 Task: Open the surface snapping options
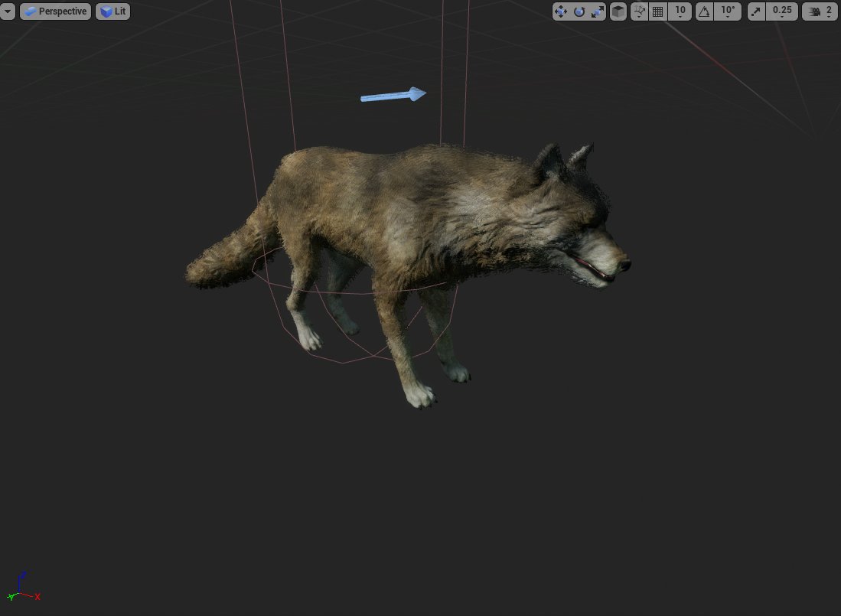pos(639,11)
